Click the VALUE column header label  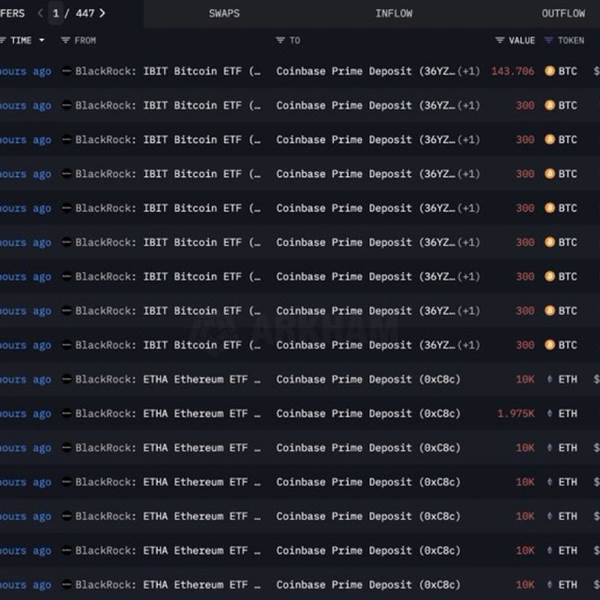tap(522, 41)
